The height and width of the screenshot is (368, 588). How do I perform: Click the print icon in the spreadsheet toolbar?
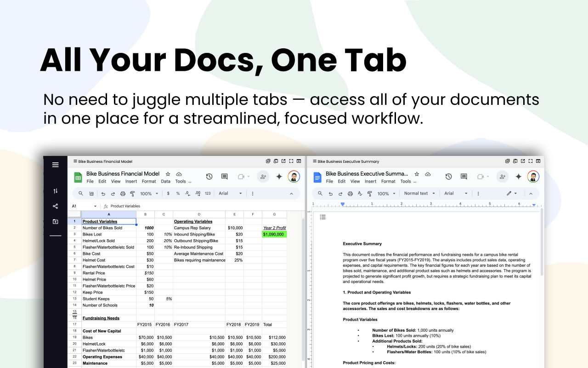(x=123, y=193)
